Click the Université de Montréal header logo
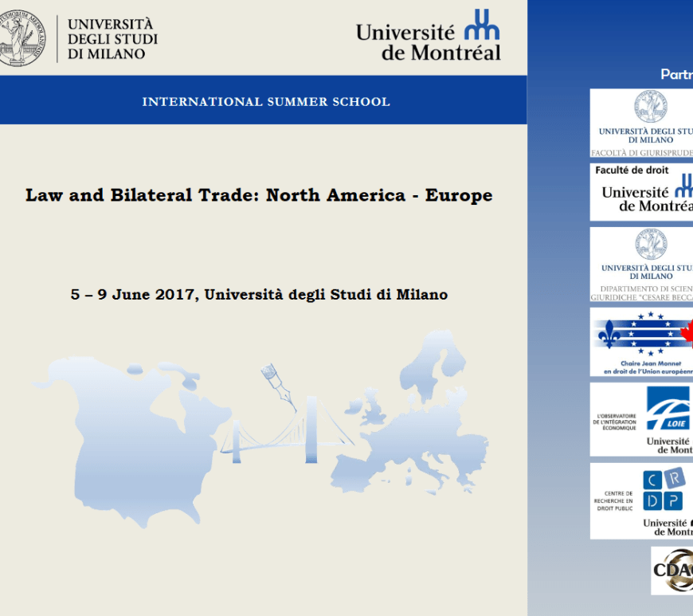The image size is (693, 616). click(x=428, y=37)
